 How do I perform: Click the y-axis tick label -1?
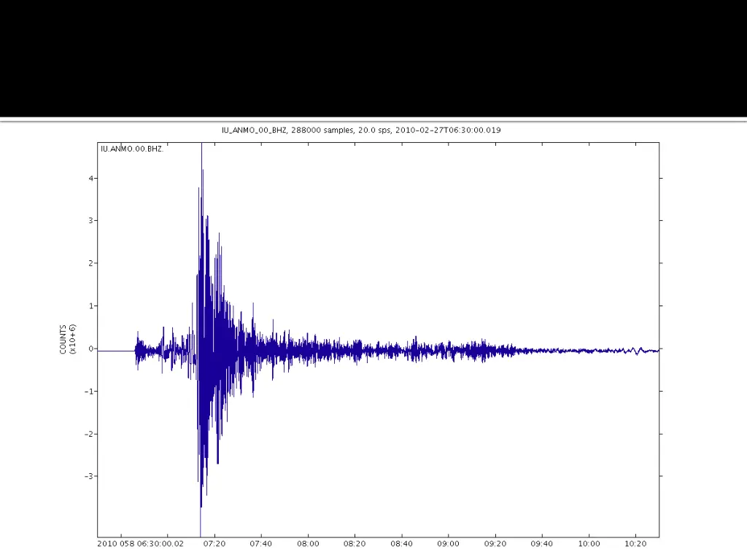tap(89, 392)
